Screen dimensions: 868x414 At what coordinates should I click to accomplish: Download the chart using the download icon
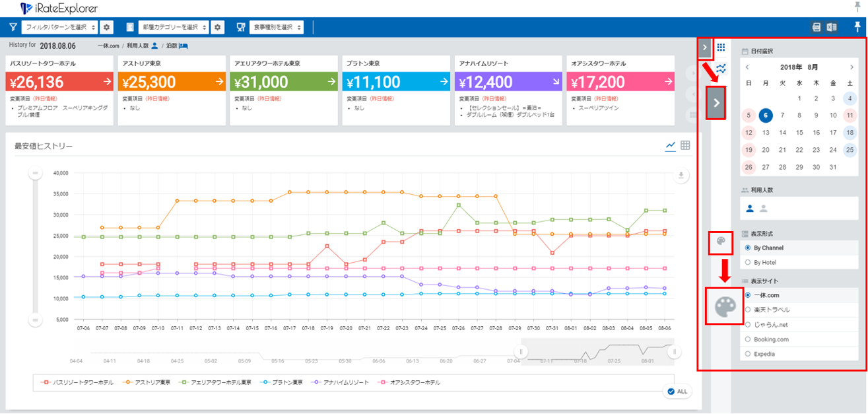(681, 176)
